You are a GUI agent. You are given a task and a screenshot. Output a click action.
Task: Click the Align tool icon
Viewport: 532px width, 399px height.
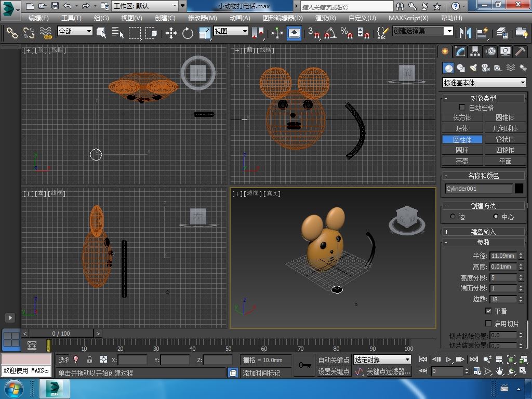click(482, 33)
